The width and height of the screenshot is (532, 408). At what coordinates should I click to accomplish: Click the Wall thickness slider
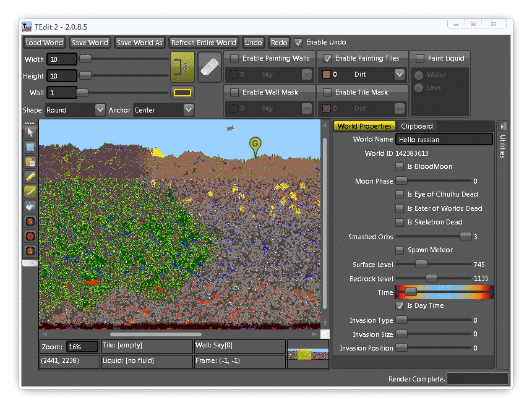pos(122,92)
